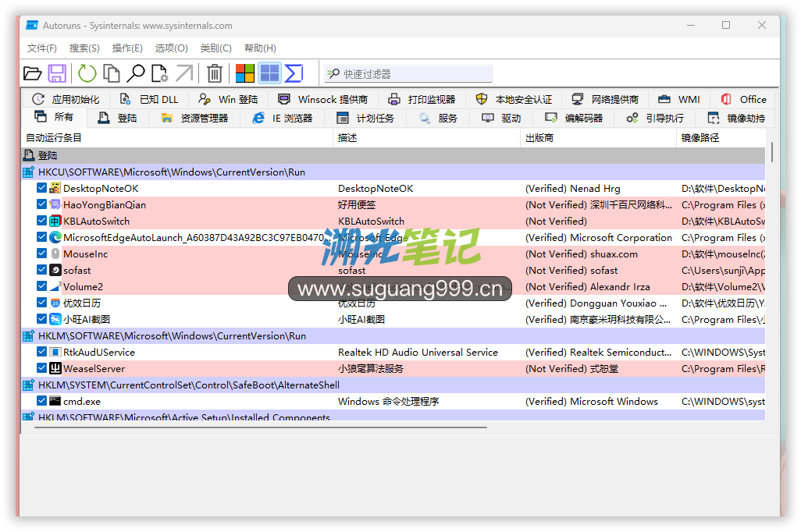This screenshot has height=532, width=801.
Task: Click the Microsoft Edge entry icon
Action: pyautogui.click(x=55, y=237)
